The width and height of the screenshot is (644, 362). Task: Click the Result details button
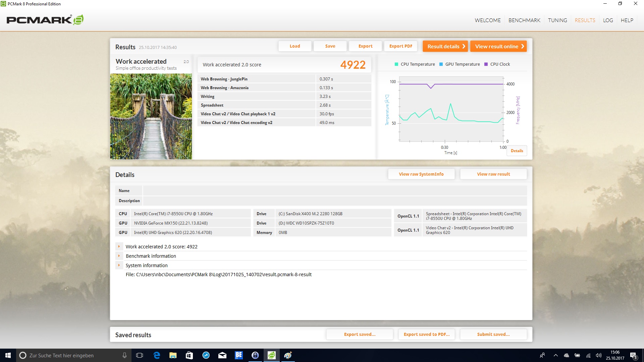click(445, 46)
